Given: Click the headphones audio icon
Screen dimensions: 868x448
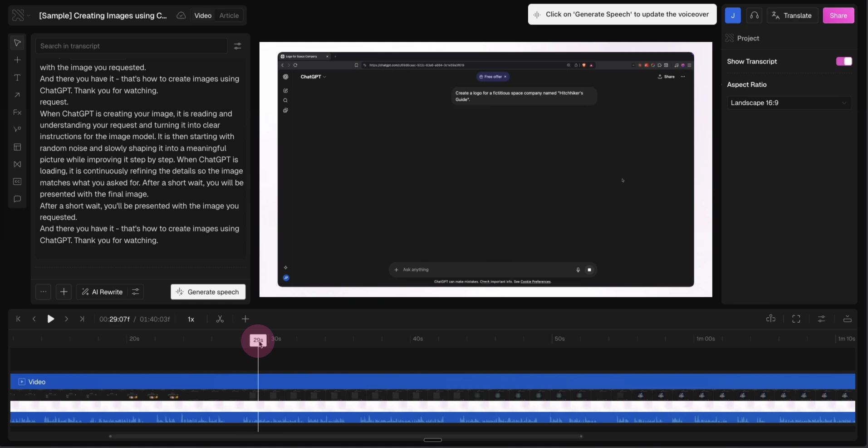Looking at the screenshot, I should click(x=754, y=15).
